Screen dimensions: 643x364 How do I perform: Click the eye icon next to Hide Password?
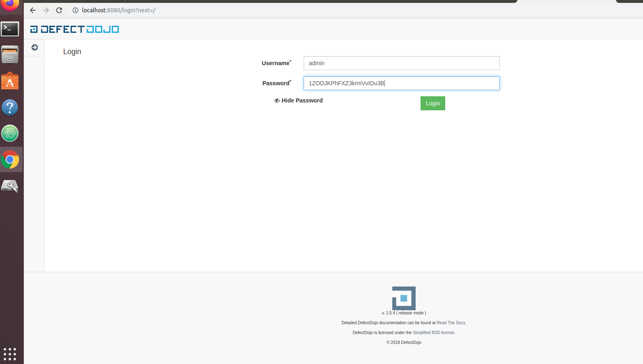pyautogui.click(x=277, y=100)
